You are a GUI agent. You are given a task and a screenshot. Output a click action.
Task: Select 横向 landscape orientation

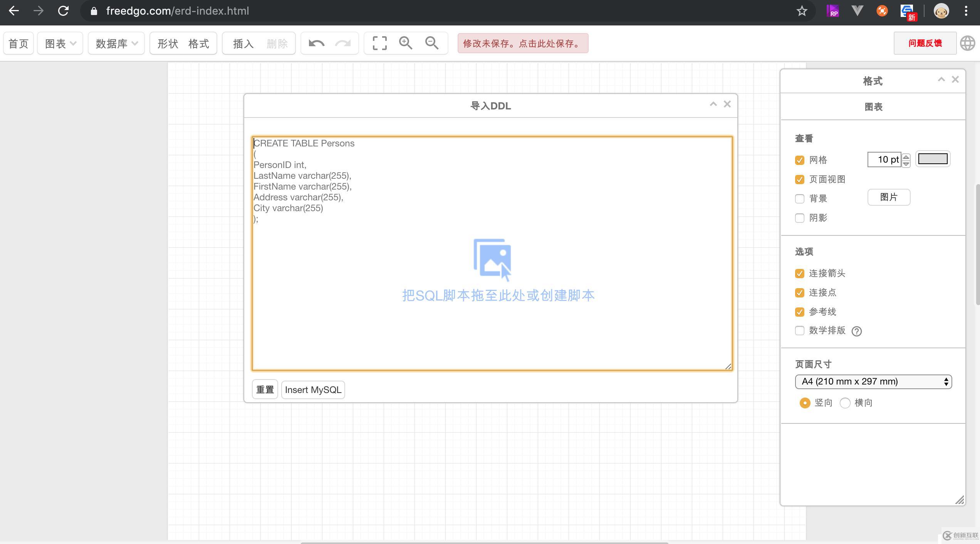click(845, 403)
